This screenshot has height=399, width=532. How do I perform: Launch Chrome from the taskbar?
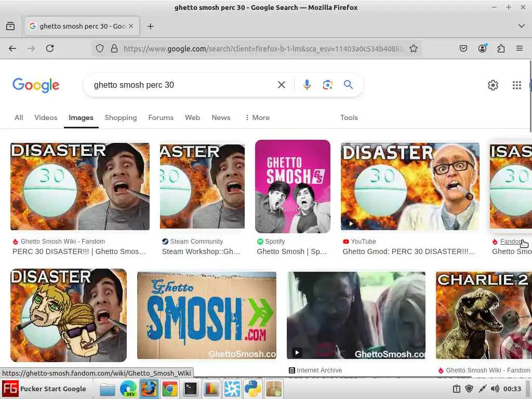pyautogui.click(x=170, y=389)
